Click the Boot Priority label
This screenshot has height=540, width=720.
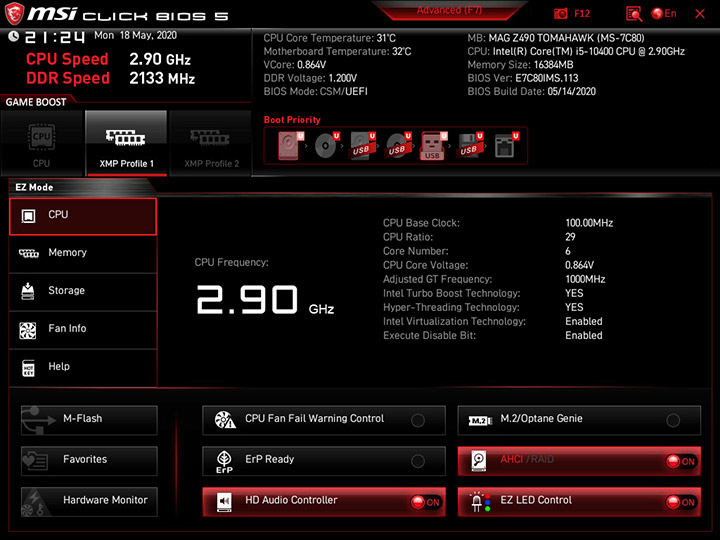292,120
